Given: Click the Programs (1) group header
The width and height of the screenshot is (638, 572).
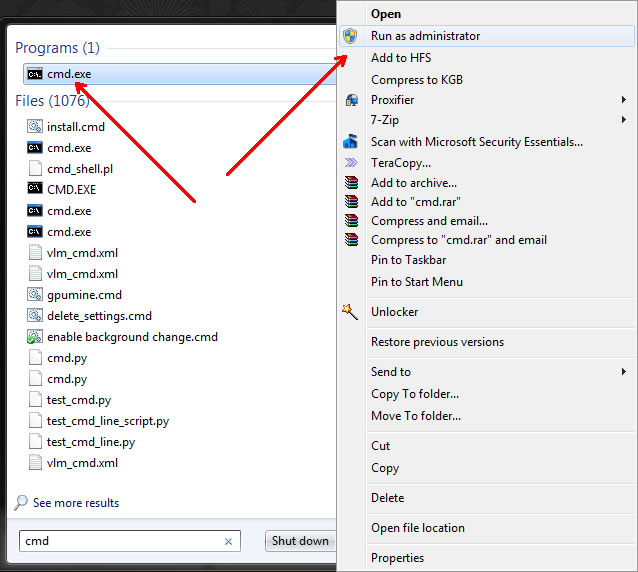Looking at the screenshot, I should [x=57, y=48].
